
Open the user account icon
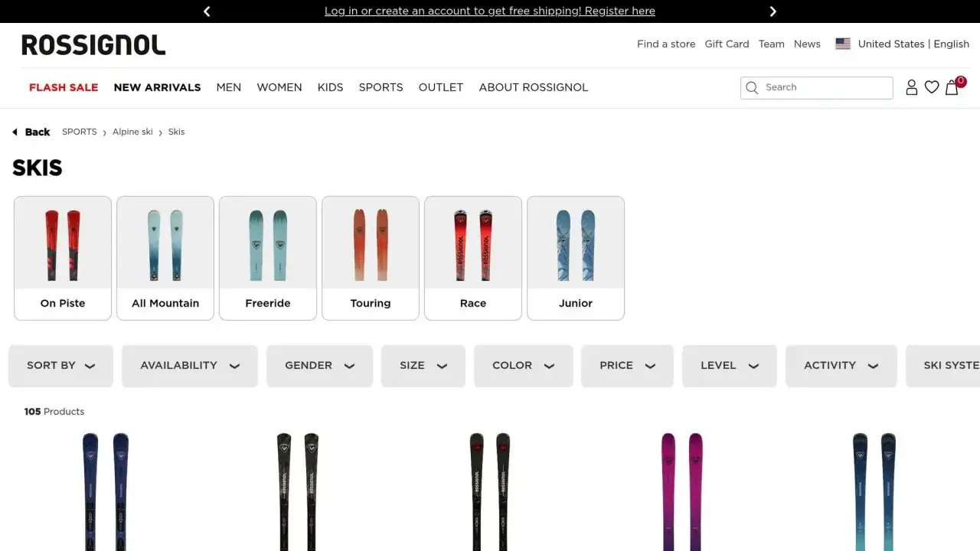911,87
